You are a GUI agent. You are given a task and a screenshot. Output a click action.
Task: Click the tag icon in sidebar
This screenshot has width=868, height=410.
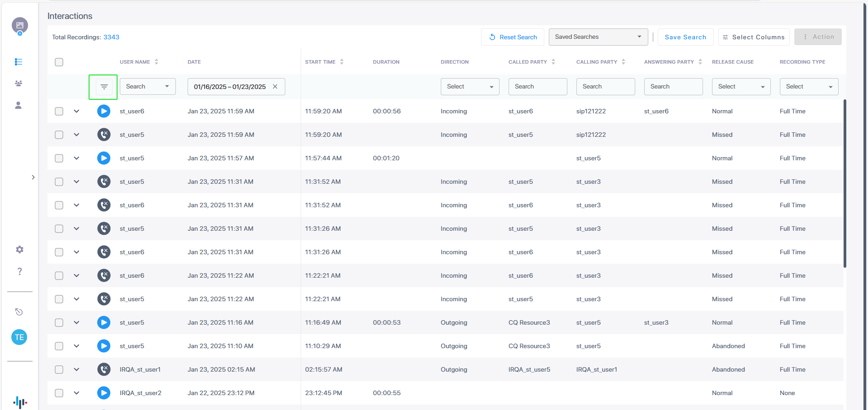(x=19, y=312)
